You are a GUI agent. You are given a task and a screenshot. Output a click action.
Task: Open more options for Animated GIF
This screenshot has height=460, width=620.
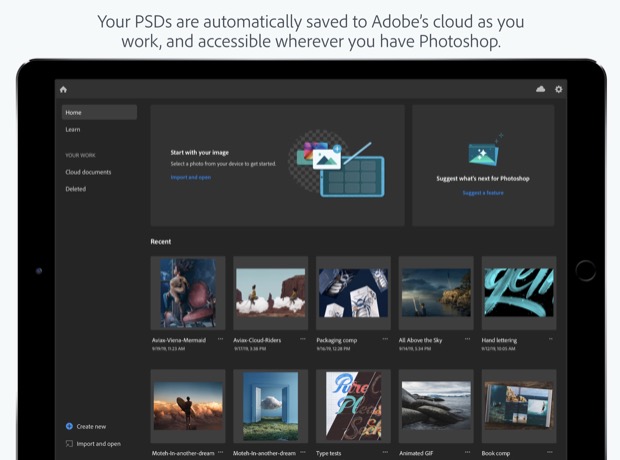point(467,452)
